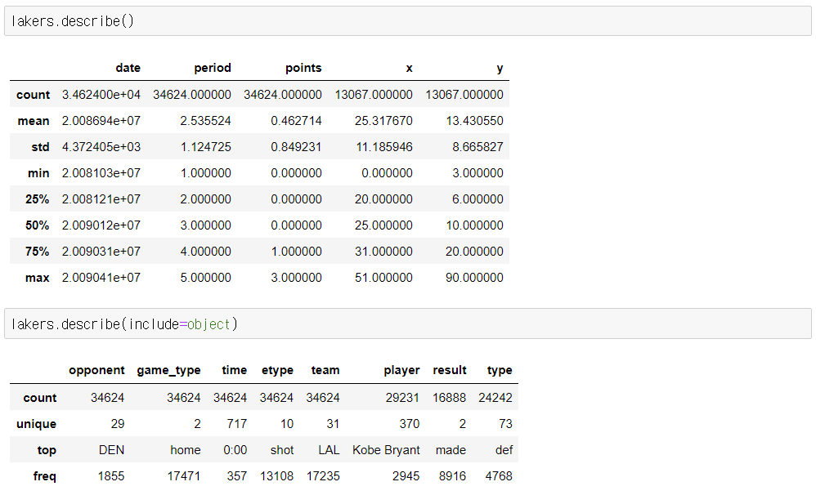Screen dimensions: 816x504
Task: Select date max value 2.009041e+07
Action: (x=101, y=277)
